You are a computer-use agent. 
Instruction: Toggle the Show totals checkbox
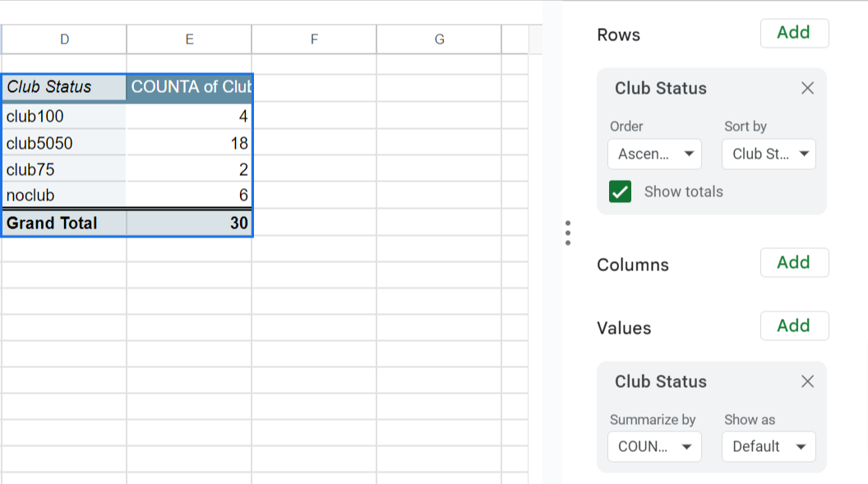click(621, 191)
